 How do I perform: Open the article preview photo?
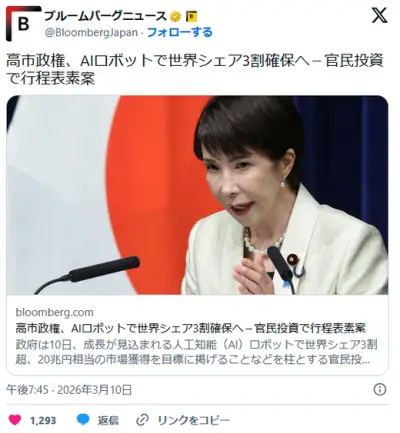[197, 195]
